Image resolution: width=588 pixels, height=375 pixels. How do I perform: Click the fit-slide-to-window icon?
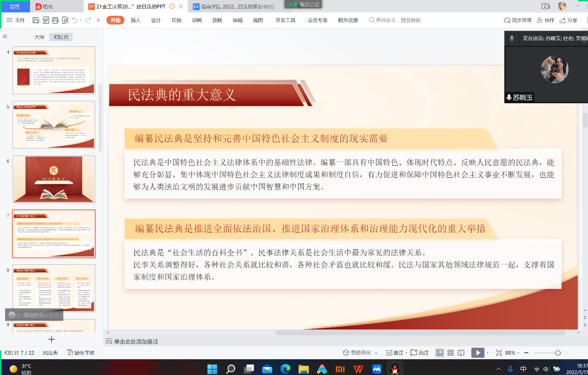[x=499, y=353]
